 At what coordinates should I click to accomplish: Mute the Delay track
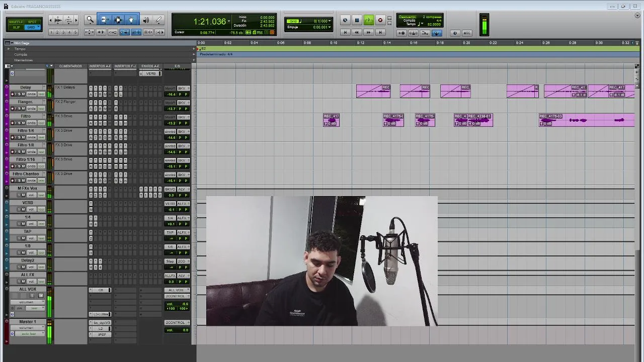point(23,94)
